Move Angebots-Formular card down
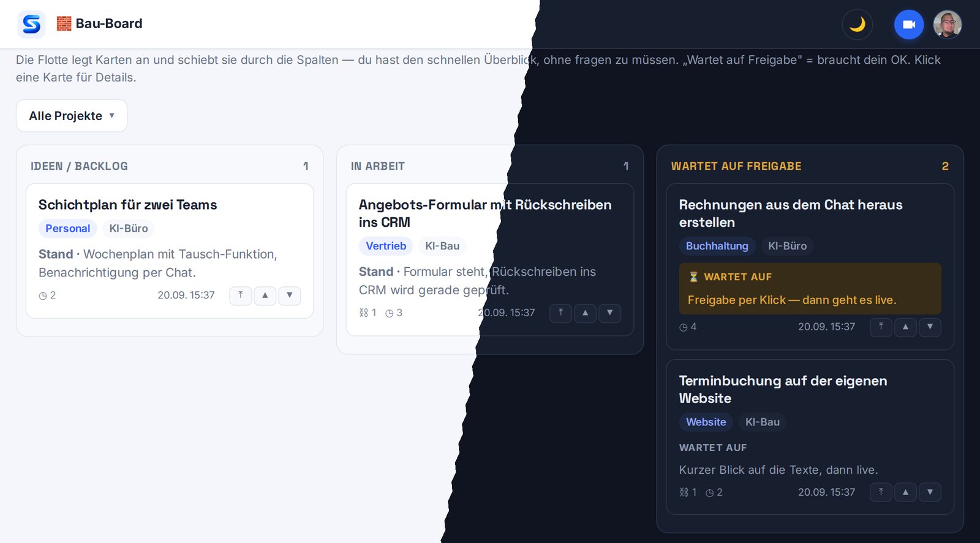The width and height of the screenshot is (980, 543). pos(610,313)
